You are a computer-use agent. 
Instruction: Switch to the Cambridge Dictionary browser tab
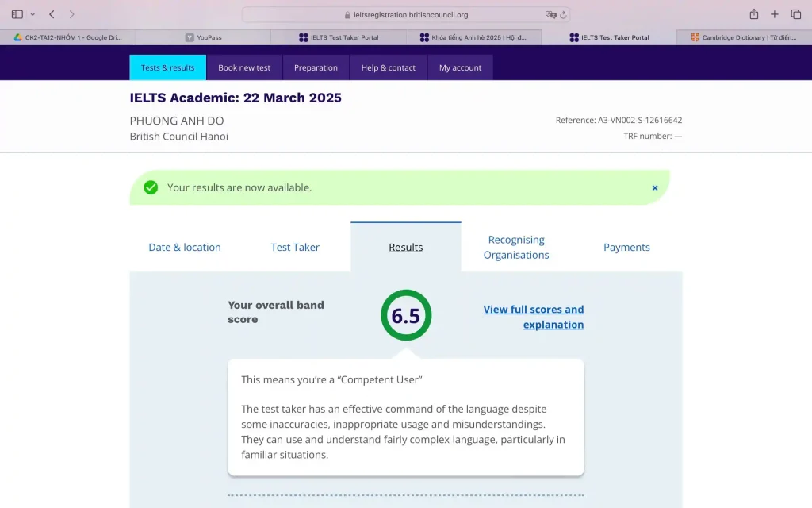click(744, 37)
